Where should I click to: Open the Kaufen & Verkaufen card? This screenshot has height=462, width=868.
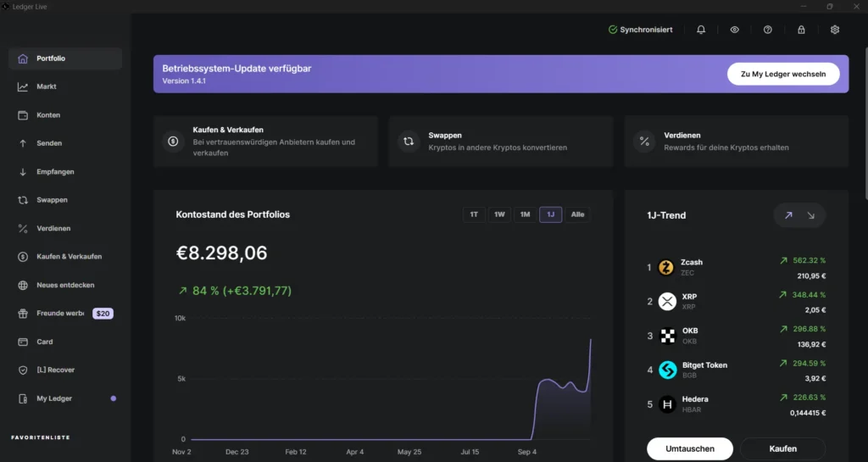pos(265,141)
